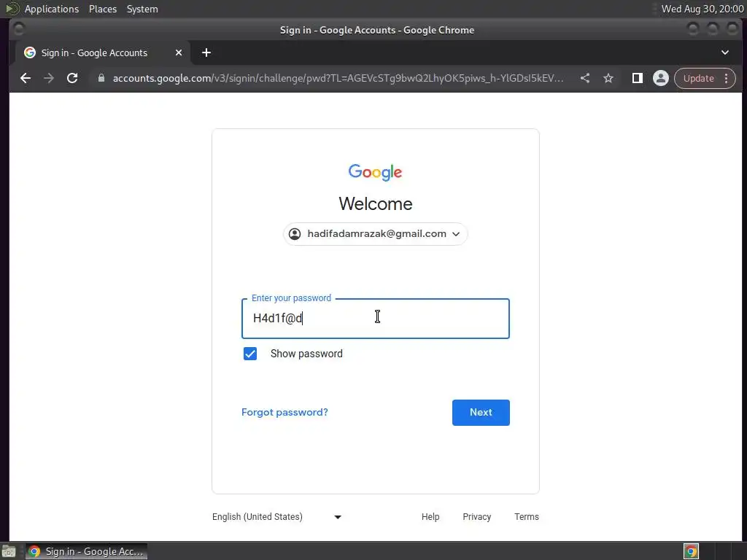This screenshot has height=560, width=747.
Task: Click the forward navigation arrow
Action: (49, 78)
